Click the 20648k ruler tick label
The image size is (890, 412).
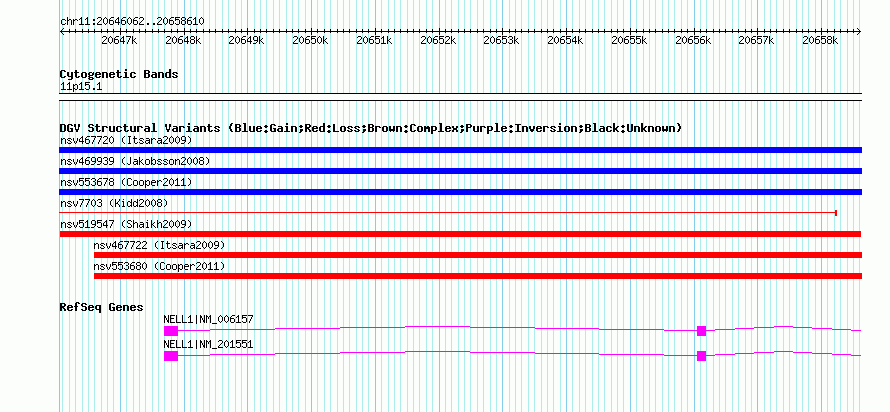pyautogui.click(x=183, y=41)
